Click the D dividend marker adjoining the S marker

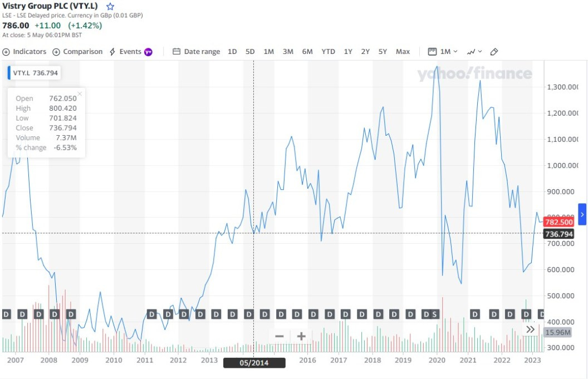click(x=425, y=314)
